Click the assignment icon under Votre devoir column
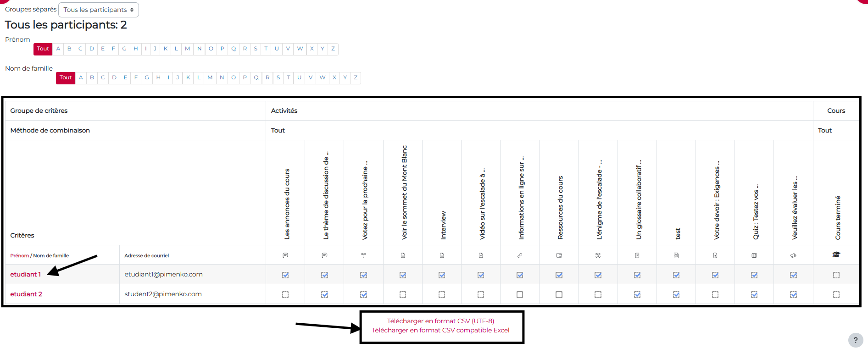 715,255
